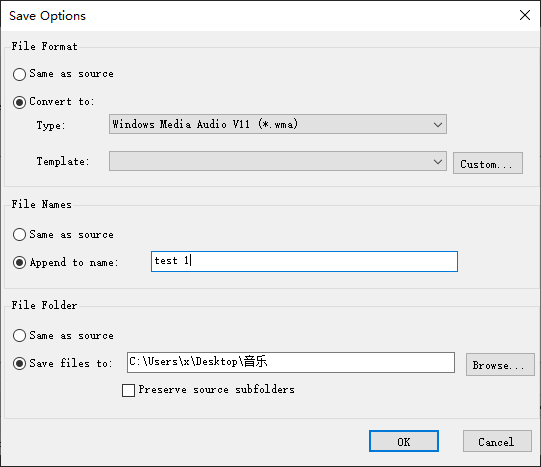Open the Type format dropdown
Screen dimensions: 541x467
(278, 124)
